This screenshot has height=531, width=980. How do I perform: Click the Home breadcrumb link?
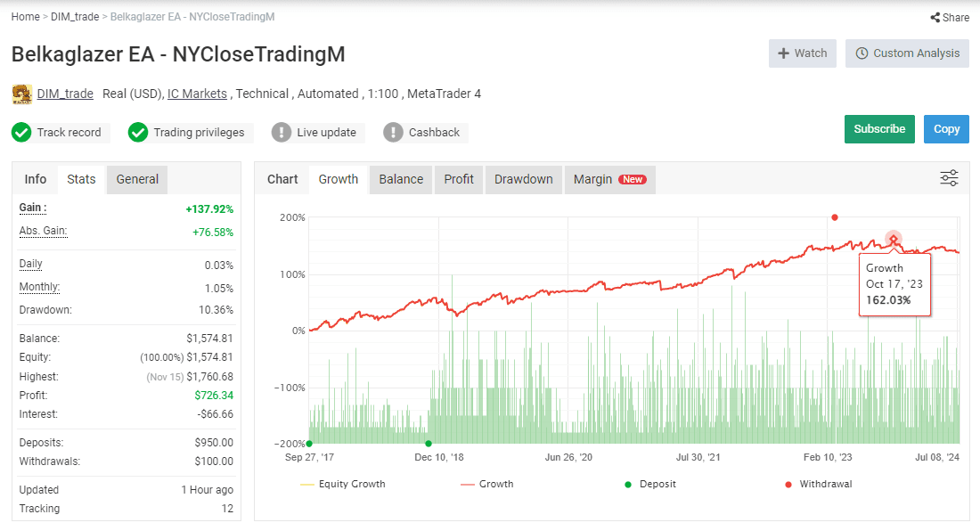click(x=26, y=17)
